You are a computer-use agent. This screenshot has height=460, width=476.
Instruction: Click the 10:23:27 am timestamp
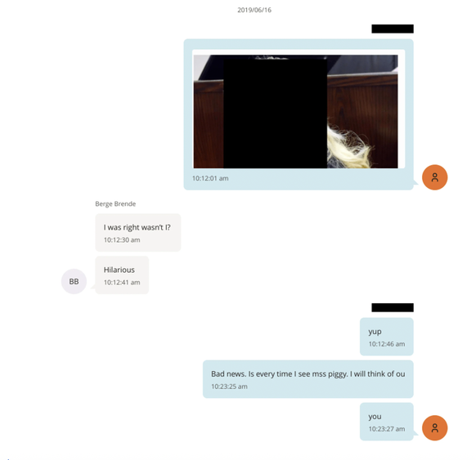click(387, 429)
